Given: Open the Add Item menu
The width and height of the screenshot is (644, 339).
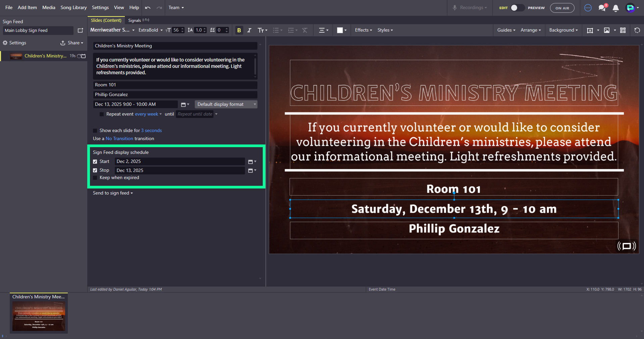Looking at the screenshot, I should tap(27, 7).
